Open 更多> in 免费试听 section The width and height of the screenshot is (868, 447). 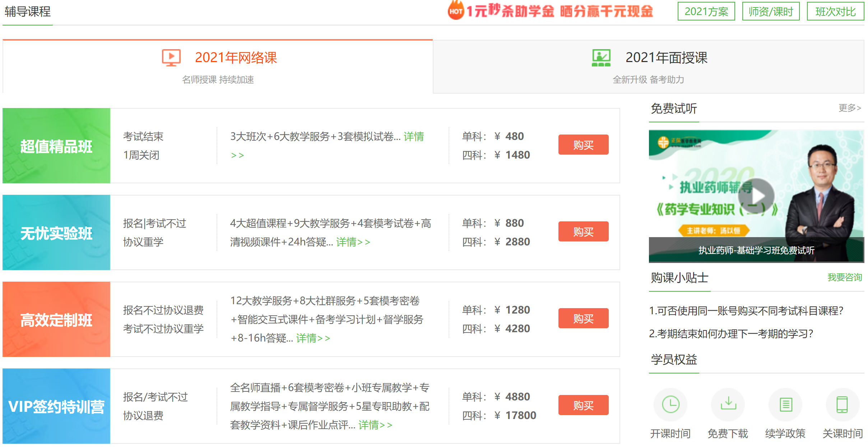tap(849, 108)
